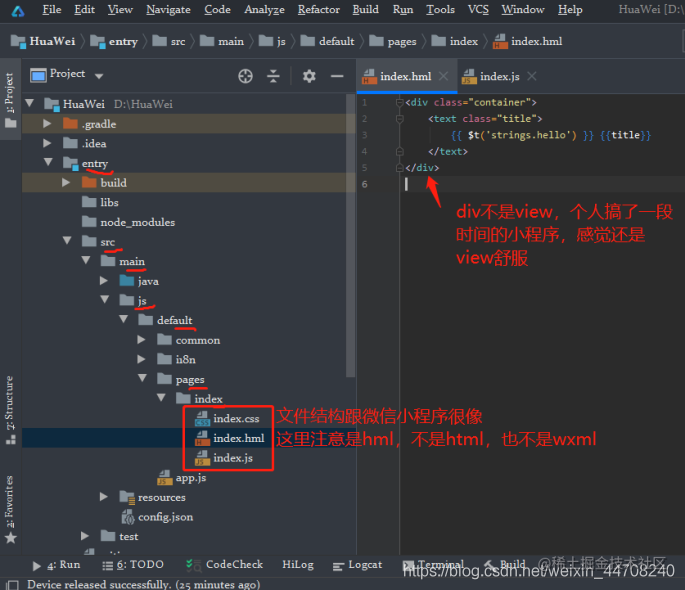Click the Project sidebar folder icon
The height and width of the screenshot is (590, 685).
(10, 124)
